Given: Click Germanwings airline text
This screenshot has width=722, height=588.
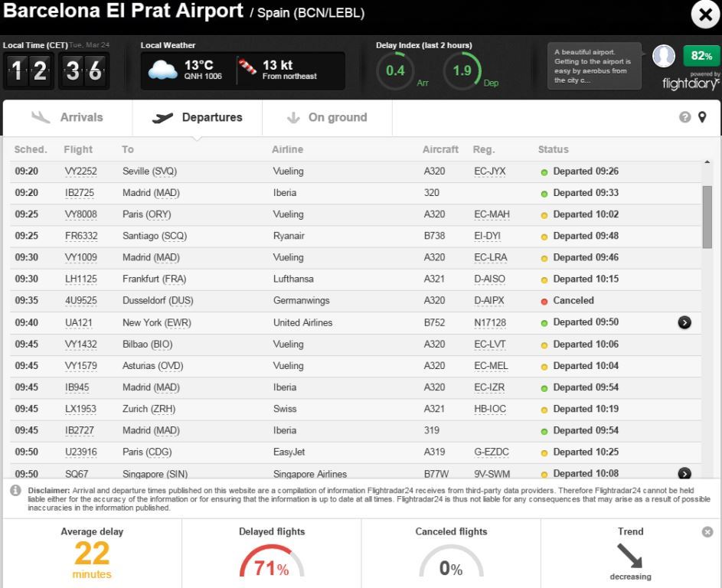Looking at the screenshot, I should point(301,301).
